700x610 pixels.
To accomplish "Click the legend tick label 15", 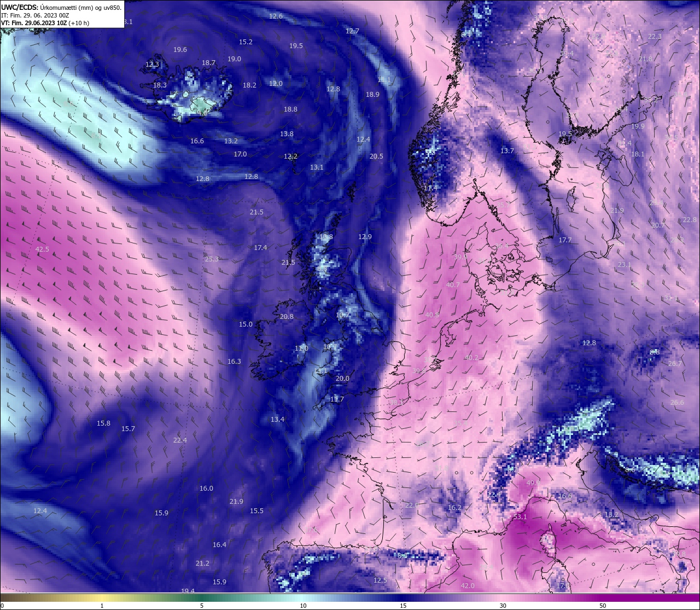I will tap(403, 606).
